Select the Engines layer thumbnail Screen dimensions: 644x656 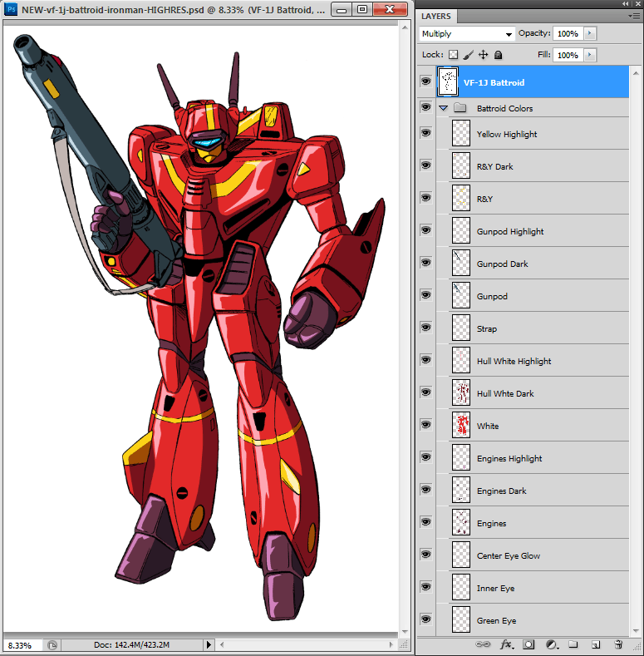coord(461,522)
